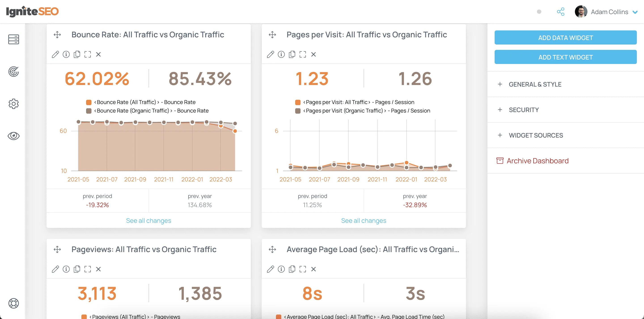Open the share dashboard icon
The height and width of the screenshot is (319, 644).
coord(561,11)
